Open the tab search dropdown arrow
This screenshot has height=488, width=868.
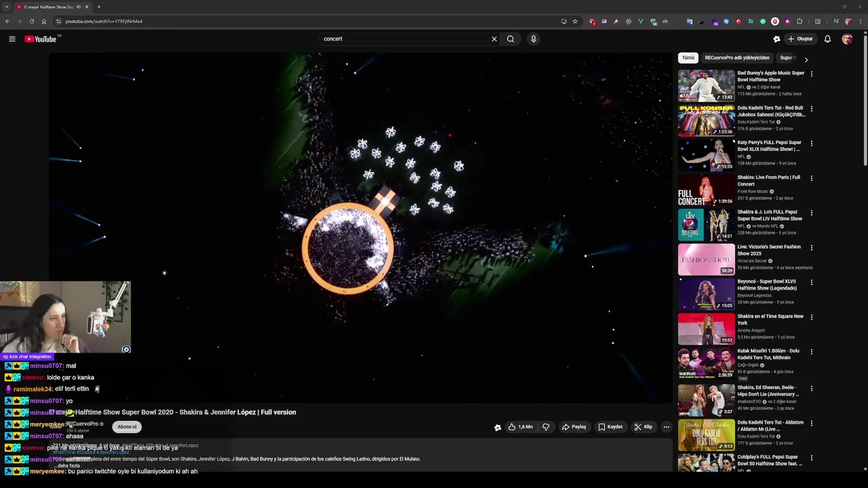click(x=6, y=7)
